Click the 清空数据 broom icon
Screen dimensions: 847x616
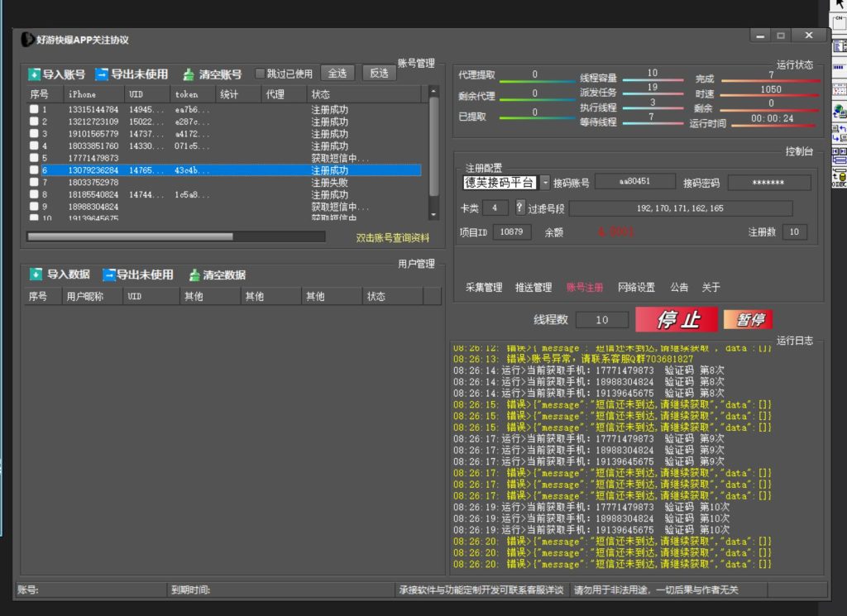(x=194, y=275)
